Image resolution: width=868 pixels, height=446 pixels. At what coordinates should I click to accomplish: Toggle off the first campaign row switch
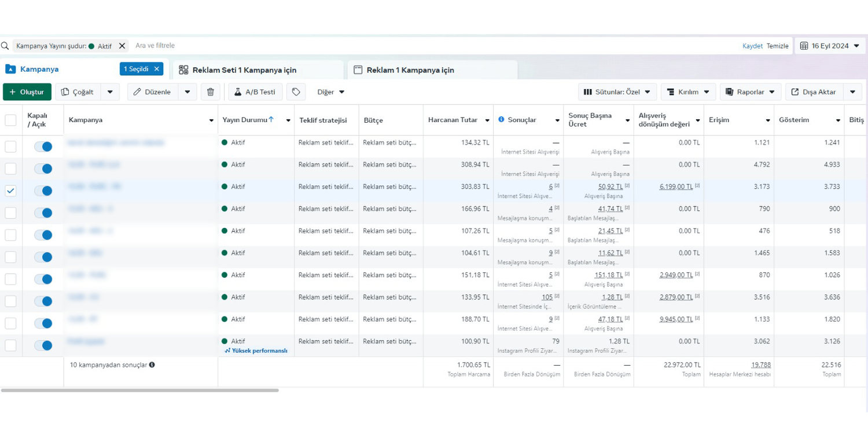43,147
